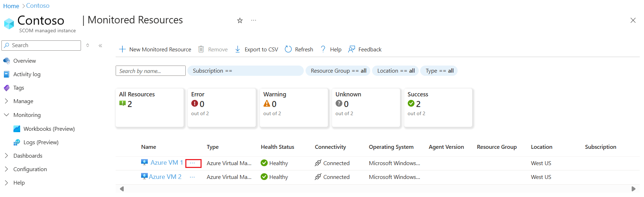Expand the Dashboards sidebar section
The image size is (644, 197).
pyautogui.click(x=6, y=156)
